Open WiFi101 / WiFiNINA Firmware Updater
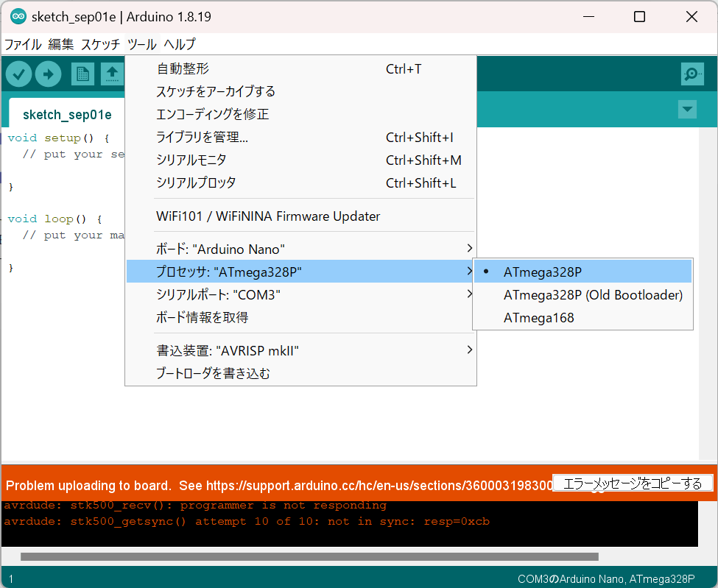The width and height of the screenshot is (718, 588). click(300, 216)
